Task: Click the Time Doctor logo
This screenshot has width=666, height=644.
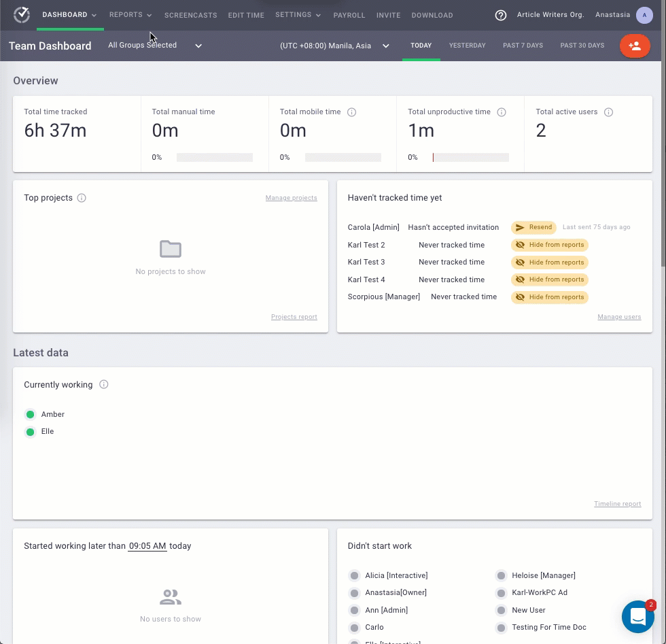Action: [x=21, y=14]
